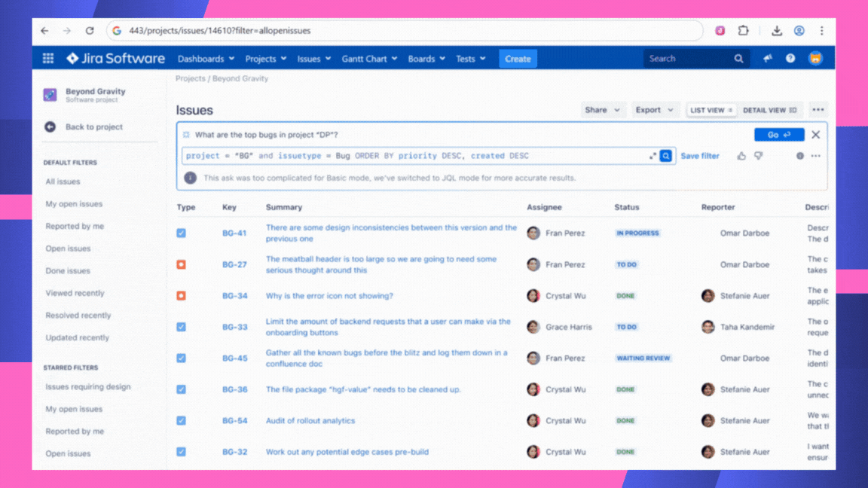Image resolution: width=868 pixels, height=488 pixels.
Task: Expand the JQL query editor arrows icon
Action: click(x=653, y=156)
